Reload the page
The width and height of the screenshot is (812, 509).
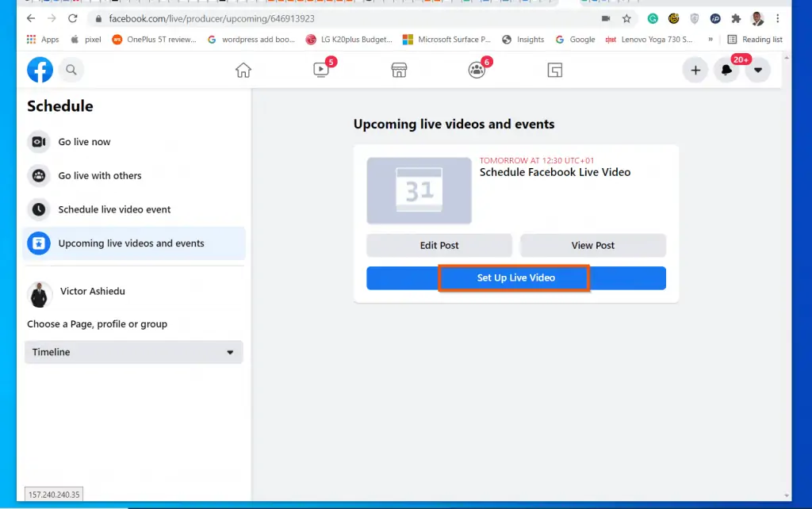pyautogui.click(x=72, y=19)
